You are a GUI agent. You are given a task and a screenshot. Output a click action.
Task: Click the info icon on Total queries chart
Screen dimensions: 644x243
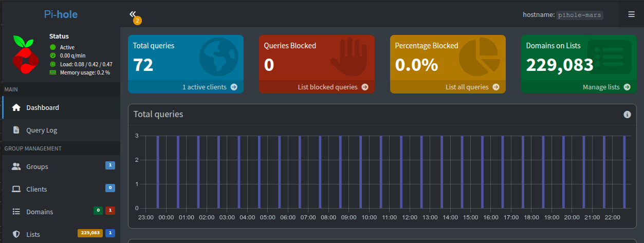[627, 115]
